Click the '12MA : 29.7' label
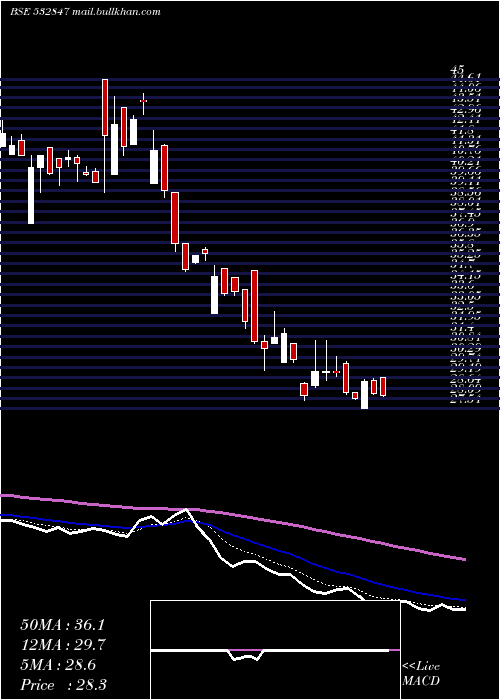Image resolution: width=500 pixels, height=700 pixels. 62,645
